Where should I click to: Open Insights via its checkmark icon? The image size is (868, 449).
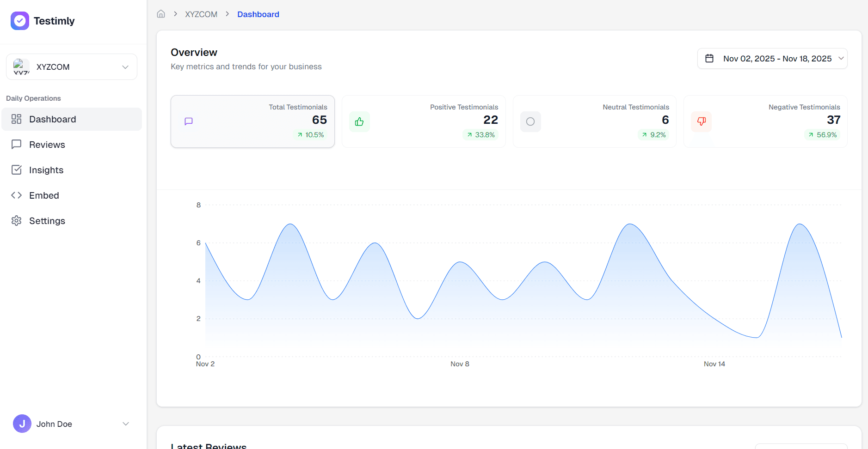[17, 170]
